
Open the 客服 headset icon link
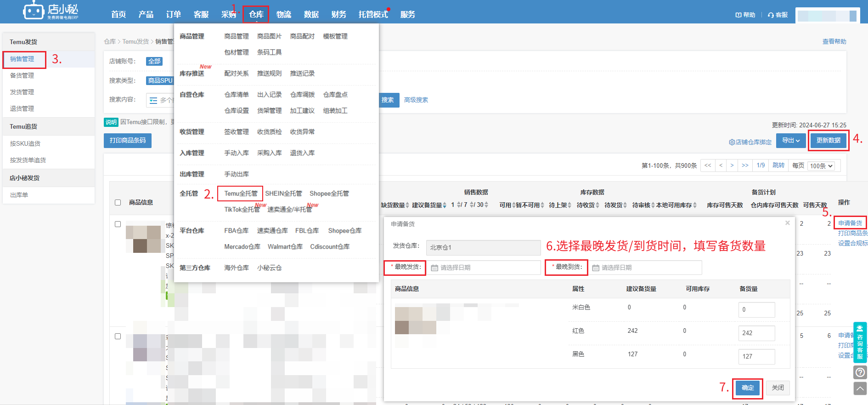(x=778, y=15)
